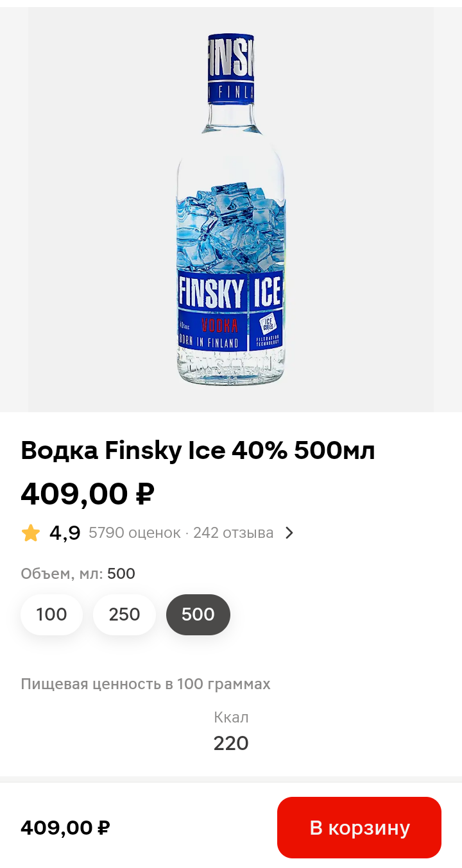This screenshot has height=868, width=462.
Task: Choose the 250 ml volume option
Action: point(124,614)
